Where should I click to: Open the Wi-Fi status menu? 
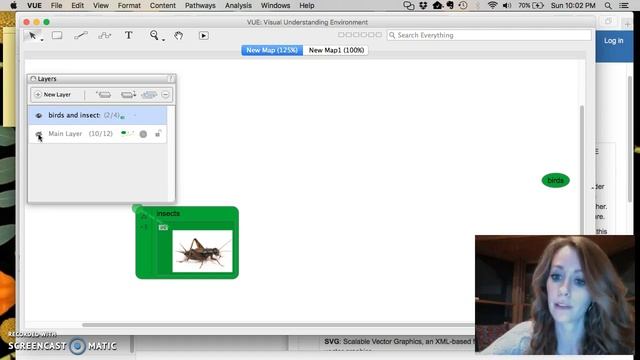[x=493, y=5]
